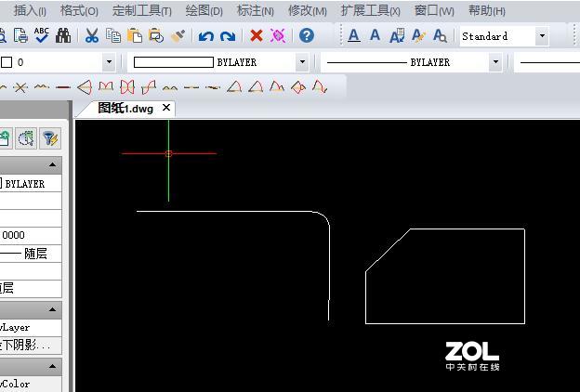Undo the last action
Viewport: 580px width, 392px height.
pos(206,36)
